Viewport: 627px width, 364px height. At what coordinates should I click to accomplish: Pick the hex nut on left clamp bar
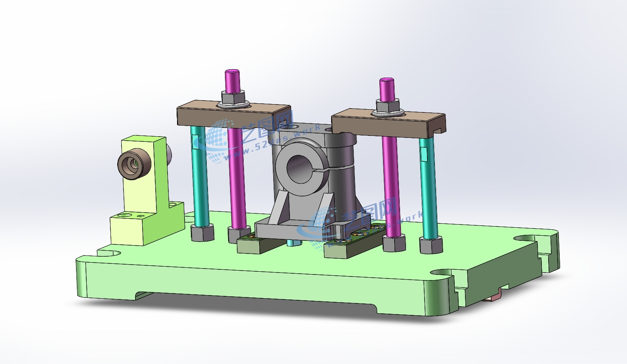pyautogui.click(x=233, y=97)
